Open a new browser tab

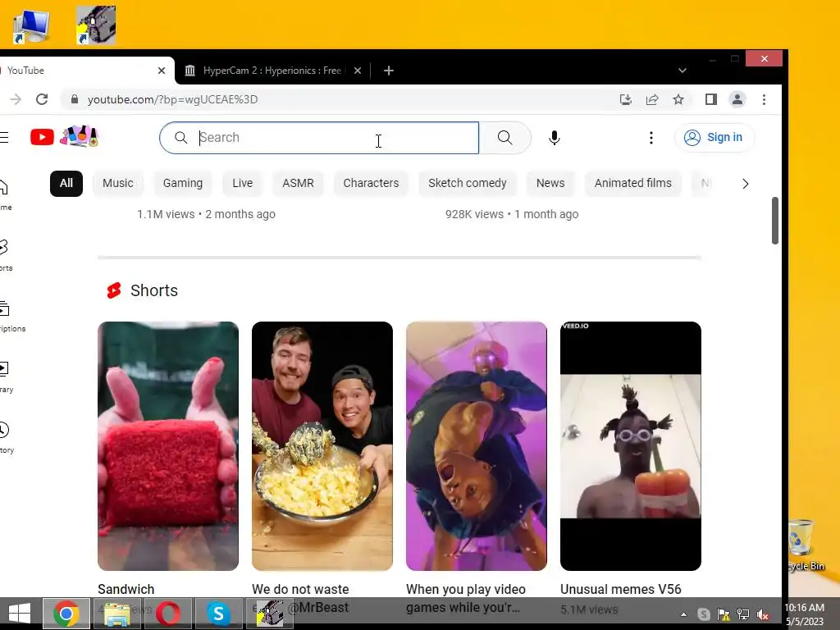tap(389, 71)
